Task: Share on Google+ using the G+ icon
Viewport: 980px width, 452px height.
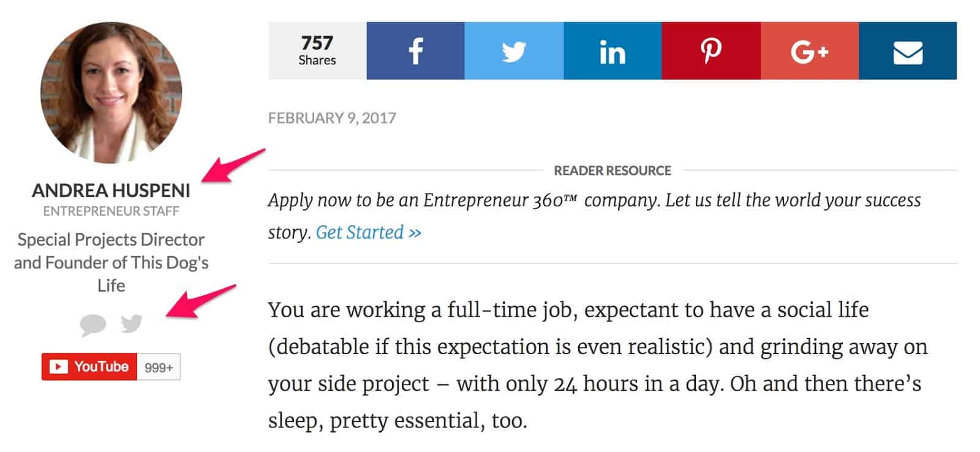Action: pos(809,51)
